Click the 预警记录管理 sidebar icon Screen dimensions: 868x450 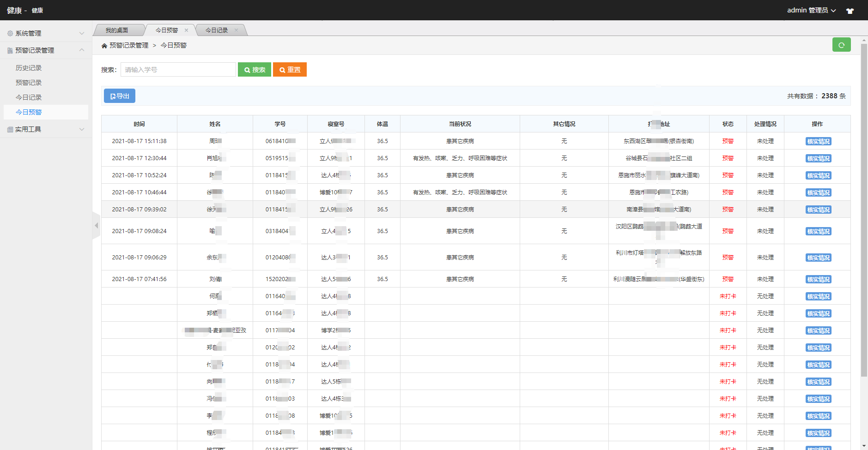(10, 50)
